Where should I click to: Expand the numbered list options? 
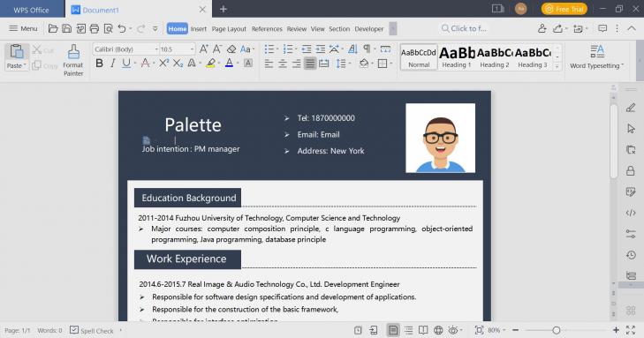[x=296, y=49]
